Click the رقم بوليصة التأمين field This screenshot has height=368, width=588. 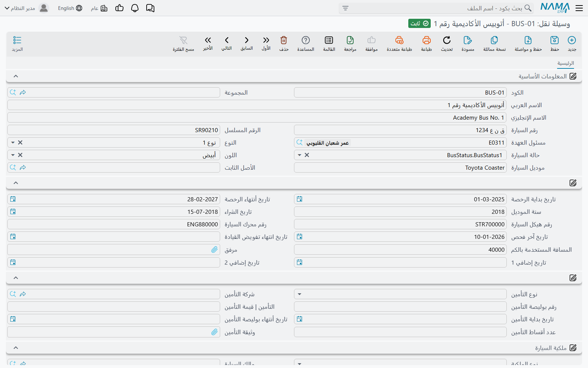(x=400, y=307)
